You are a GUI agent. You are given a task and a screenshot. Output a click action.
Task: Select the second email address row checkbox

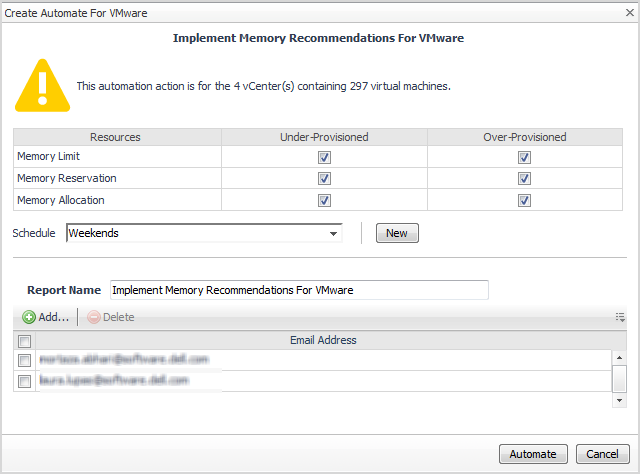pyautogui.click(x=25, y=381)
